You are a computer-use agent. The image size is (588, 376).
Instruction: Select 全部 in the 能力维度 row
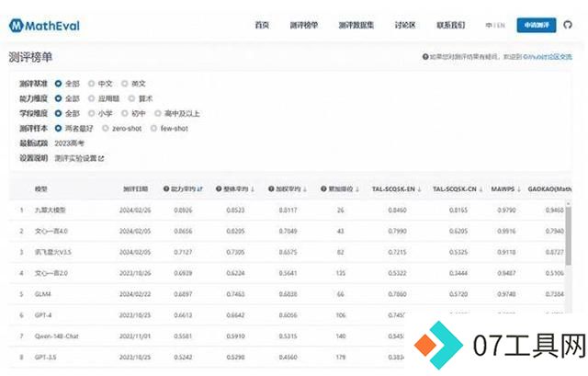click(58, 98)
